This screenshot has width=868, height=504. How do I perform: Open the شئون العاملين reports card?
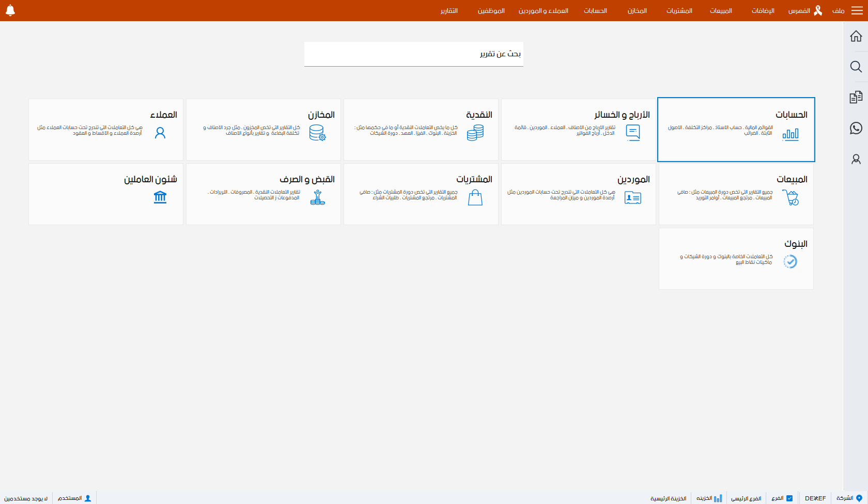pos(106,194)
